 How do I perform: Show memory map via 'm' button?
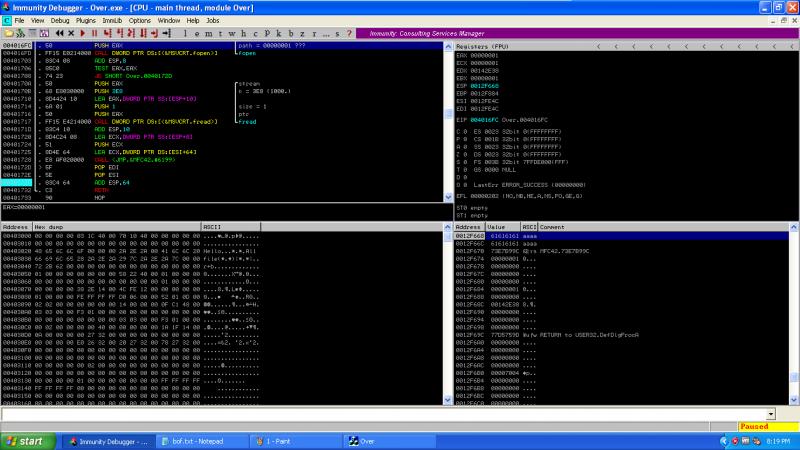pos(208,33)
